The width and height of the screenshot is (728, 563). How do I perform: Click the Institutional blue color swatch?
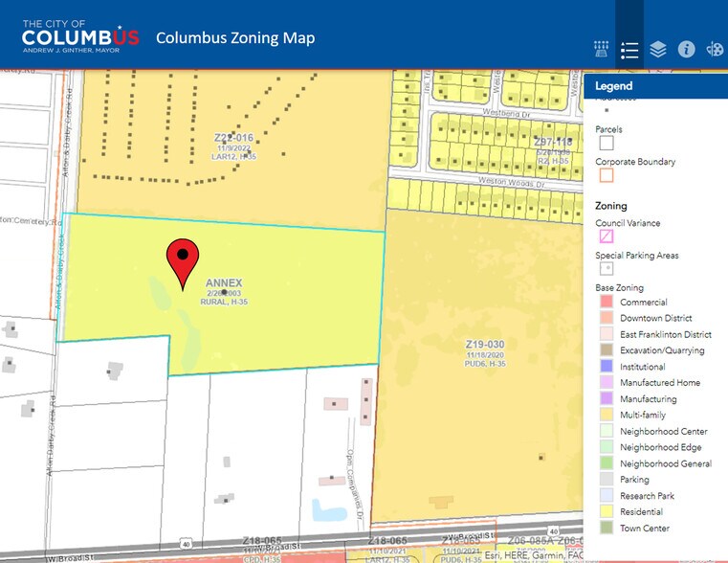tap(606, 367)
